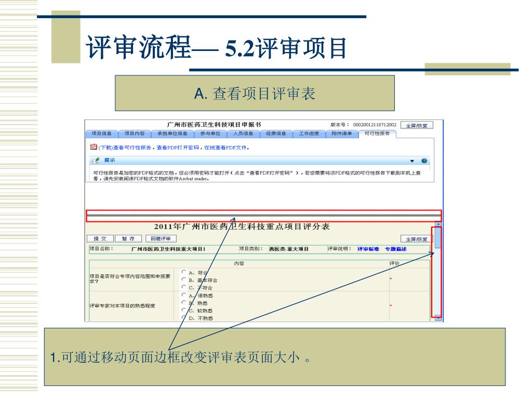Select the 可行性报告 tab

click(x=377, y=134)
